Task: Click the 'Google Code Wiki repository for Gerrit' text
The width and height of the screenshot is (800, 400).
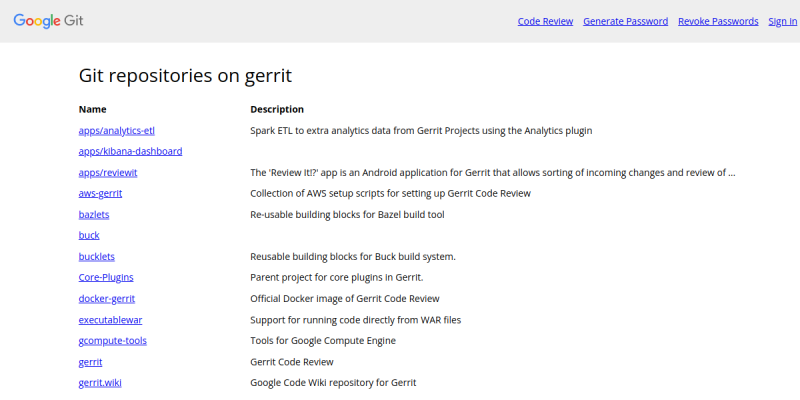Action: (x=333, y=383)
